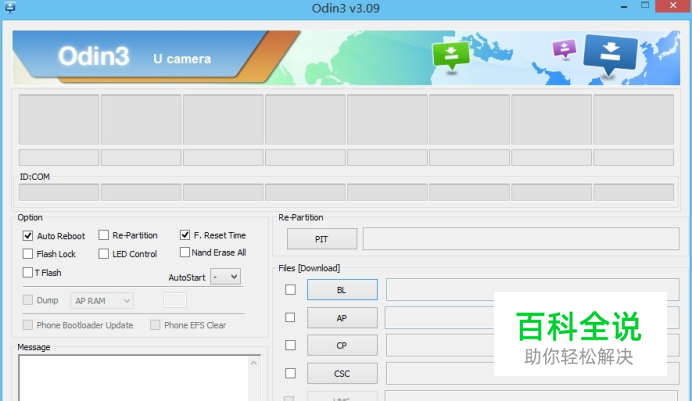Maximize the Odin3 window
Image resolution: width=692 pixels, height=401 pixels.
[645, 6]
